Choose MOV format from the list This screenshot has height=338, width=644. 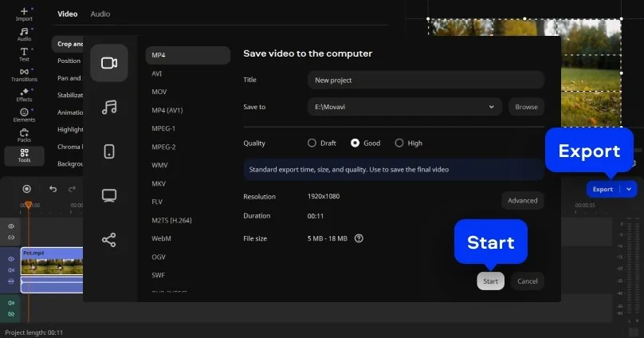tap(159, 92)
